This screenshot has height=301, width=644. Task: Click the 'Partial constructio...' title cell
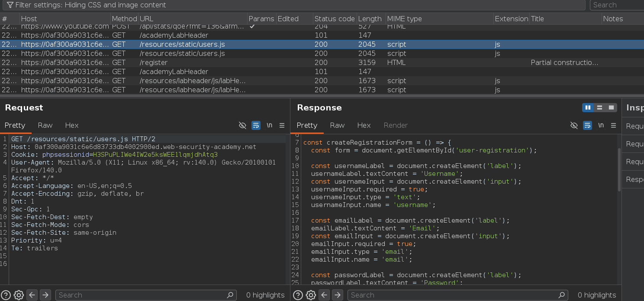click(565, 62)
